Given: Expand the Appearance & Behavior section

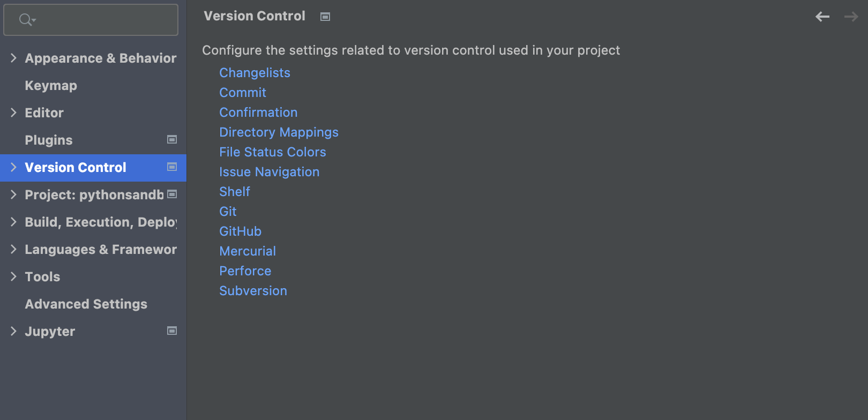Looking at the screenshot, I should [x=13, y=58].
